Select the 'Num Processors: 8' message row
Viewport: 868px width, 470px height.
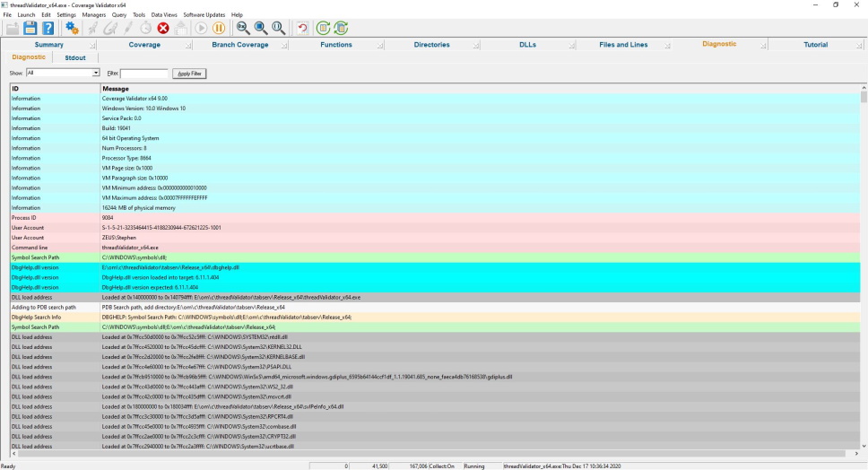point(435,148)
